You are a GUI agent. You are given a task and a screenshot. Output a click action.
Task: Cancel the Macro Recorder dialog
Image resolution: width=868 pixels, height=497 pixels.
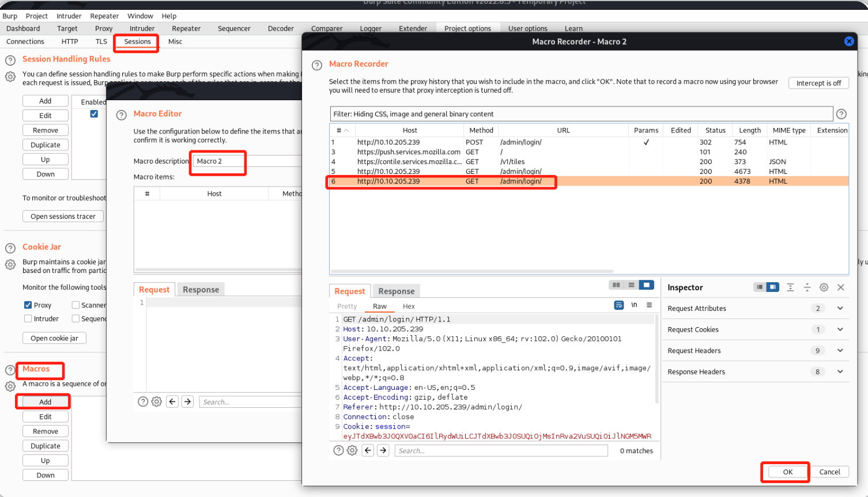829,472
